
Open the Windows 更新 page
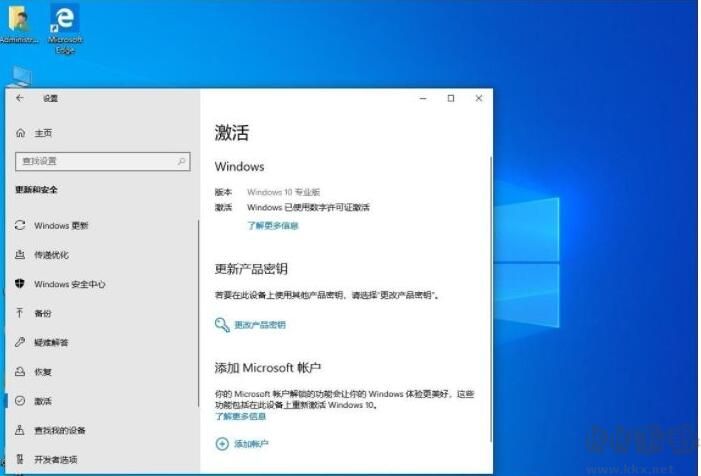coord(102,225)
